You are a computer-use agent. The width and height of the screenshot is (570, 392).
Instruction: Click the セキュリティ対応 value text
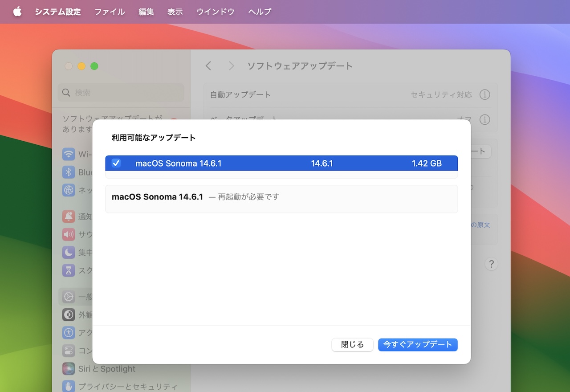(x=441, y=94)
